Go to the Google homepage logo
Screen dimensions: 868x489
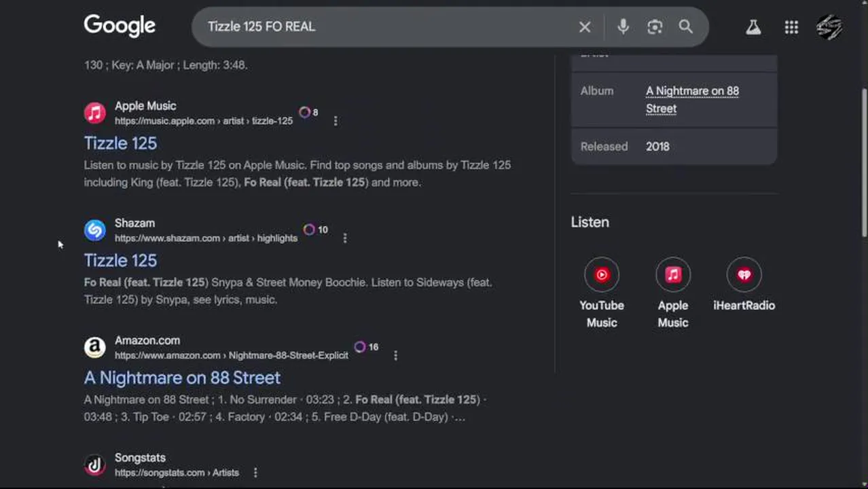tap(120, 26)
